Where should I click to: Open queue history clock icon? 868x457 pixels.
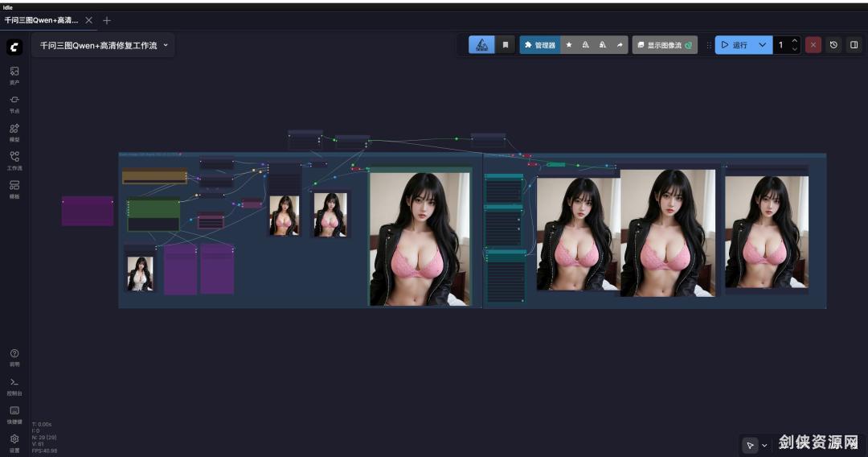tap(833, 45)
